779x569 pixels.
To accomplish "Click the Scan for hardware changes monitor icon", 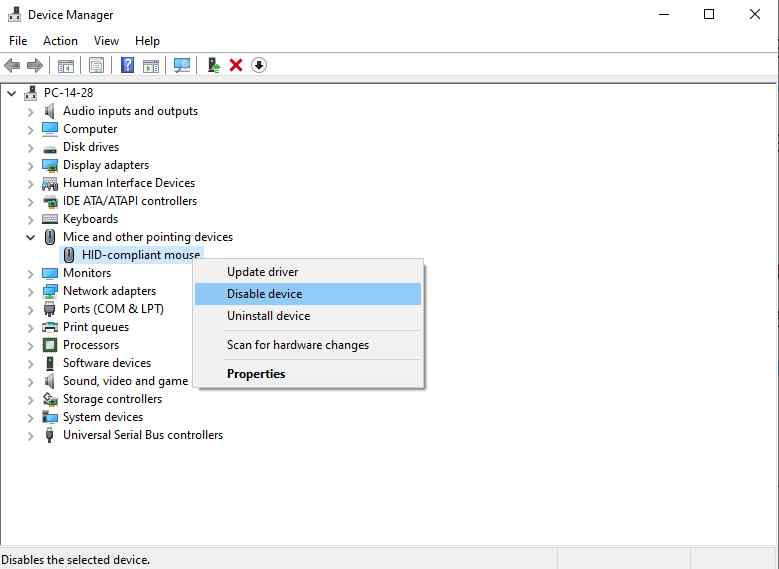I will click(182, 65).
